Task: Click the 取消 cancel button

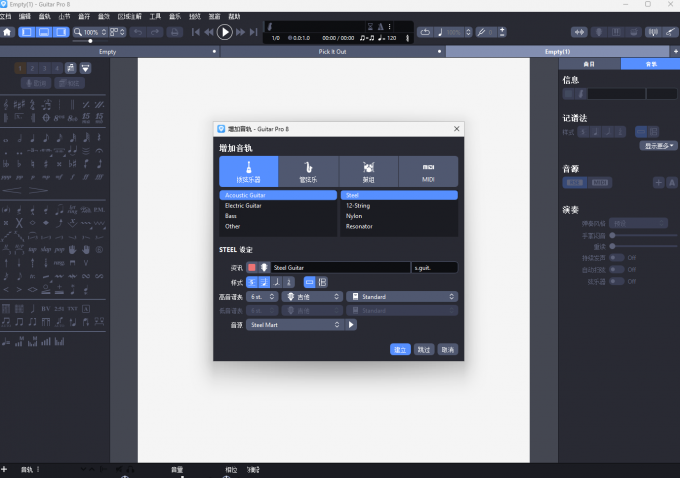Action: pos(448,349)
